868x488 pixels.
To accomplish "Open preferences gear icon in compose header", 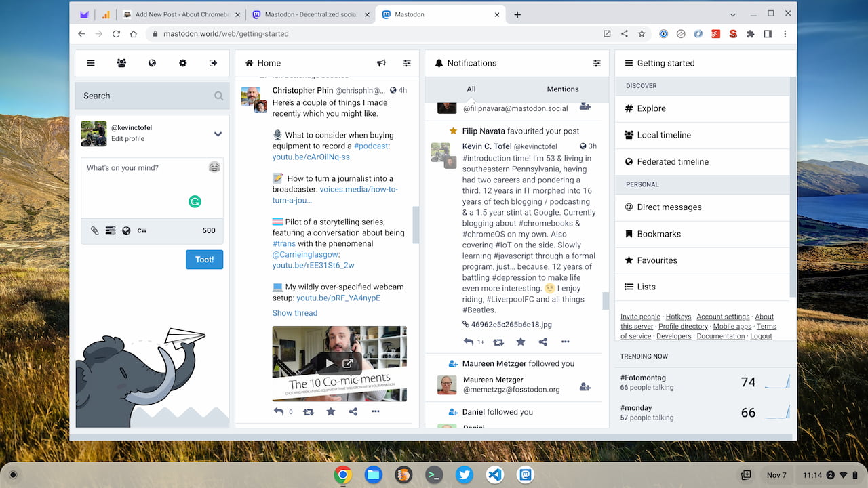I will (183, 63).
